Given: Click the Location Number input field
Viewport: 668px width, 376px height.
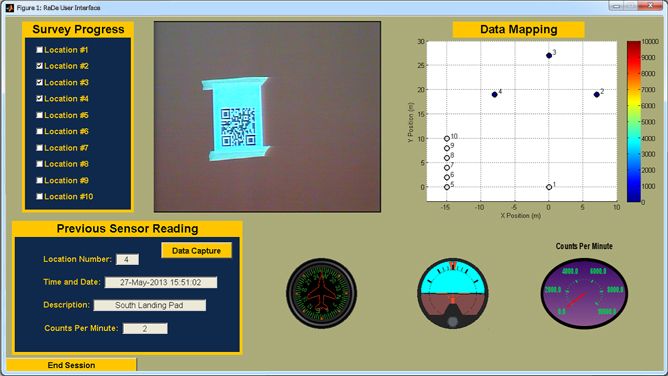Looking at the screenshot, I should pos(127,259).
